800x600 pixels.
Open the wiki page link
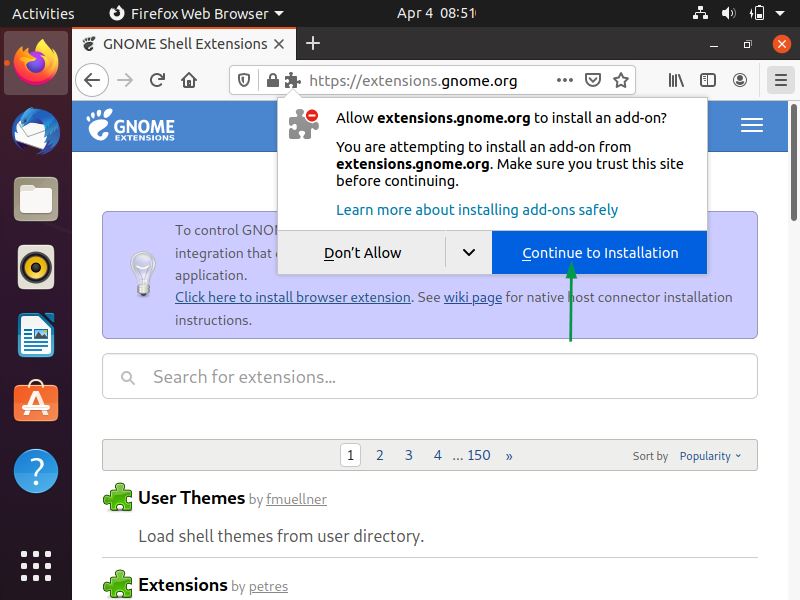(x=473, y=297)
